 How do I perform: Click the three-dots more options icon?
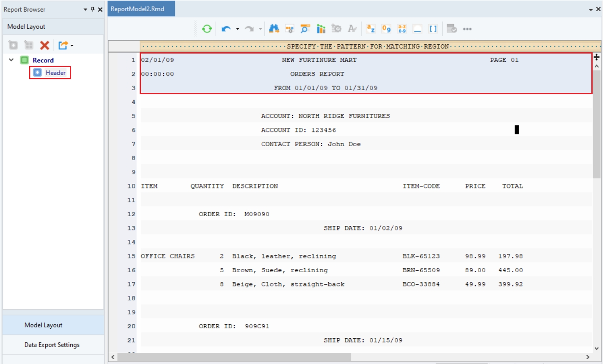click(467, 29)
